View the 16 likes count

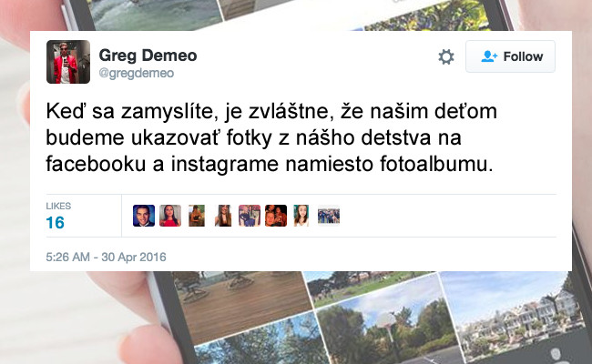coord(56,223)
